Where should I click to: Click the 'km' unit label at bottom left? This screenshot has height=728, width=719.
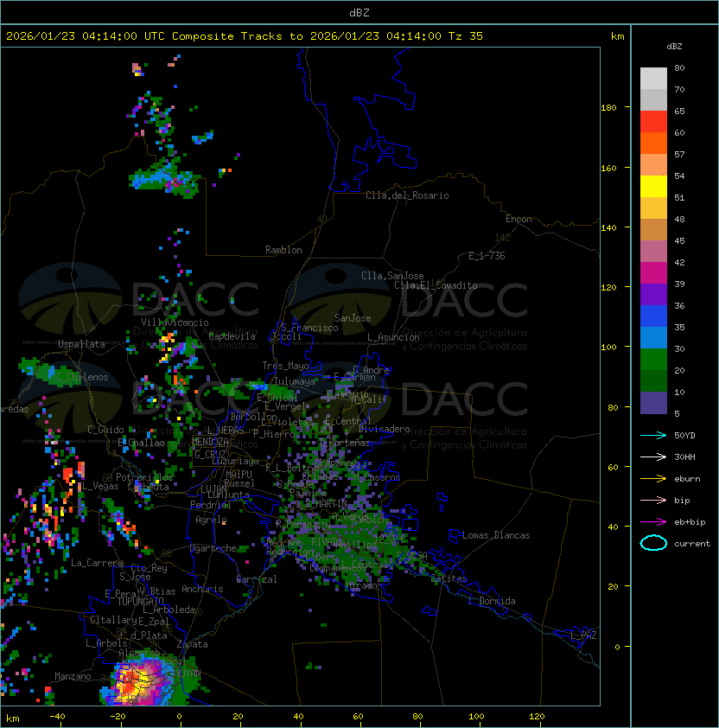click(x=13, y=718)
